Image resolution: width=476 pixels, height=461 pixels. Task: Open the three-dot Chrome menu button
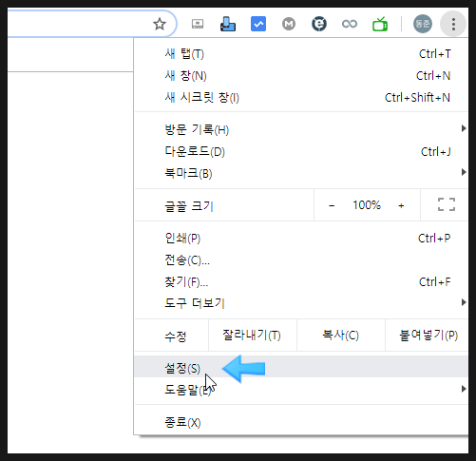tap(453, 24)
